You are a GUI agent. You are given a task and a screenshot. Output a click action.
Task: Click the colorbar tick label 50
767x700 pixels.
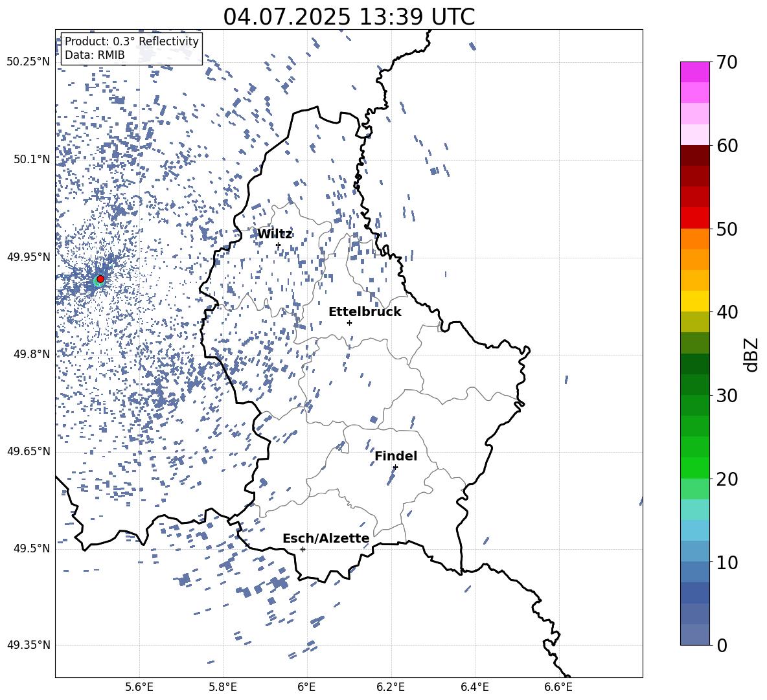tap(726, 229)
